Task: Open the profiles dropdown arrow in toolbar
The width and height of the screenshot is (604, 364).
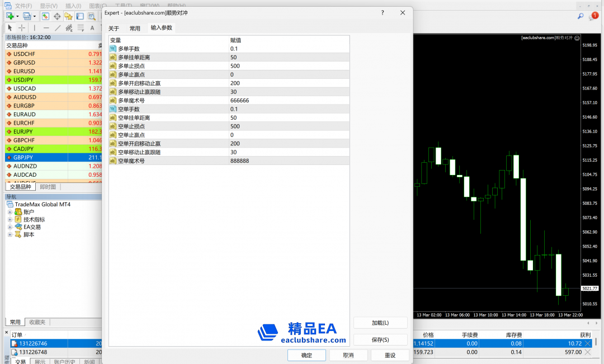Action: click(x=35, y=16)
